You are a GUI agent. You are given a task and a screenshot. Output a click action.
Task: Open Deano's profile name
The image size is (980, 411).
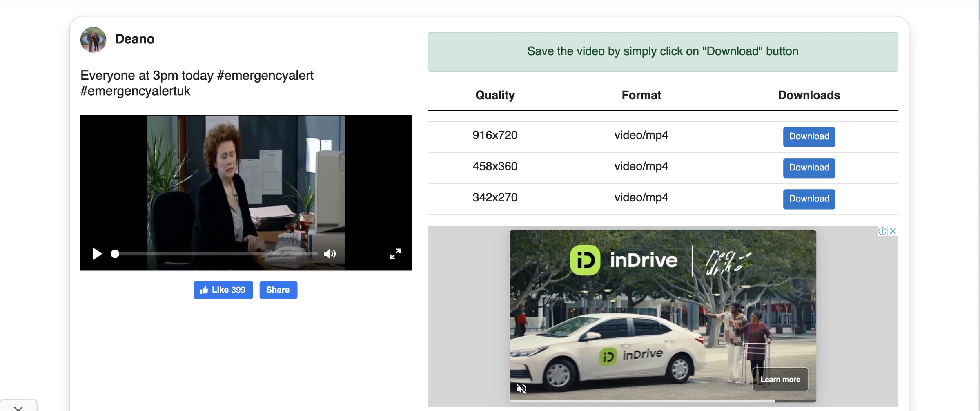(x=134, y=39)
